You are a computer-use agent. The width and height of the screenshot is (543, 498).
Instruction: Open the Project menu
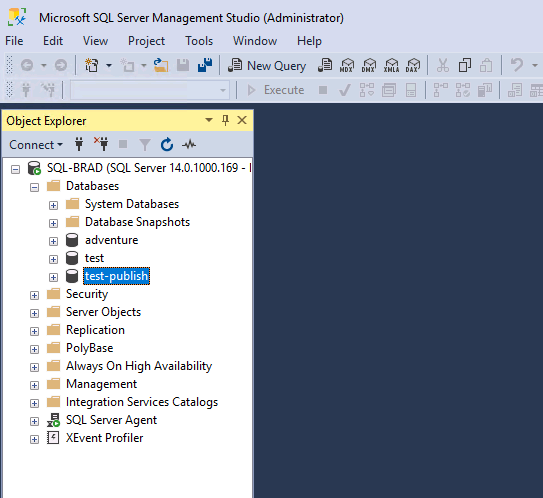point(146,41)
